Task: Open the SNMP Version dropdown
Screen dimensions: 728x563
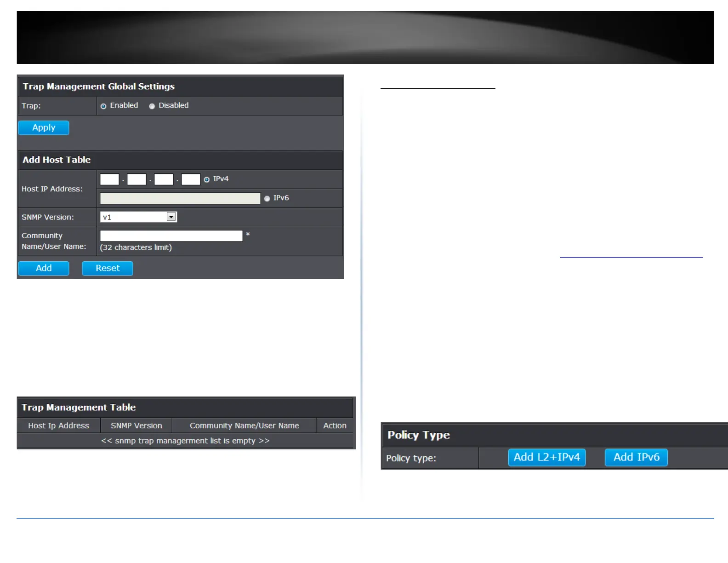Action: (x=138, y=217)
